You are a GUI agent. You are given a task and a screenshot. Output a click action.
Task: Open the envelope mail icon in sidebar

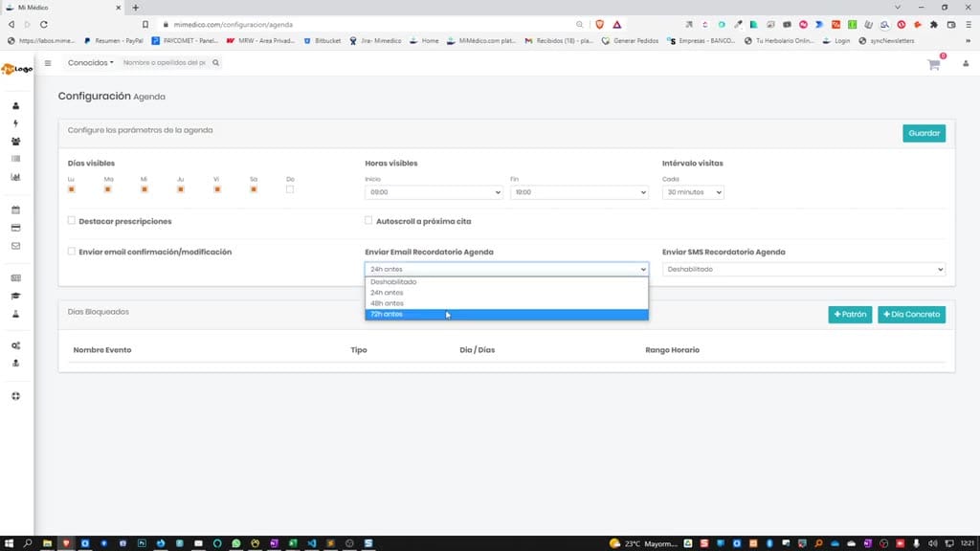(x=15, y=246)
